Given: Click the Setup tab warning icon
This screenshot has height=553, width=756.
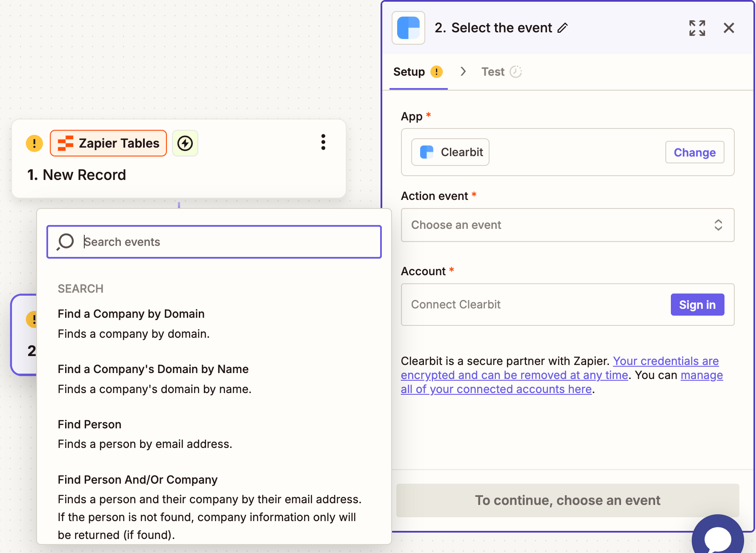Looking at the screenshot, I should coord(436,71).
